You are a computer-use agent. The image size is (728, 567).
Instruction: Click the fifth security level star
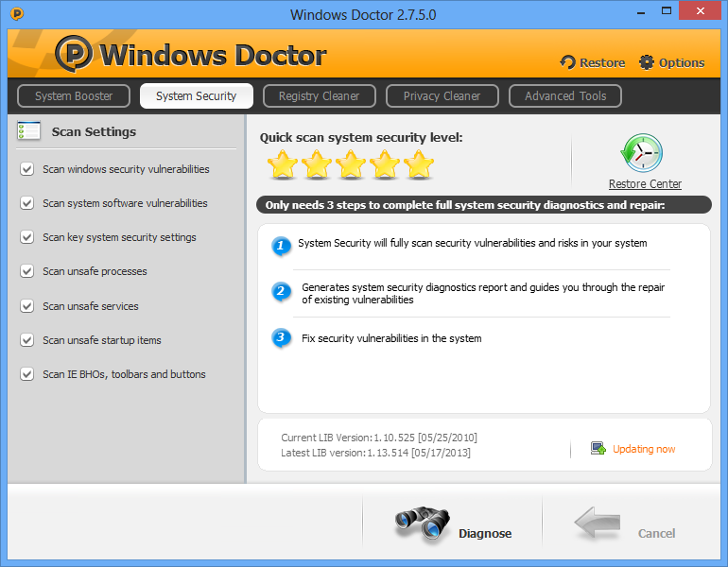click(418, 164)
